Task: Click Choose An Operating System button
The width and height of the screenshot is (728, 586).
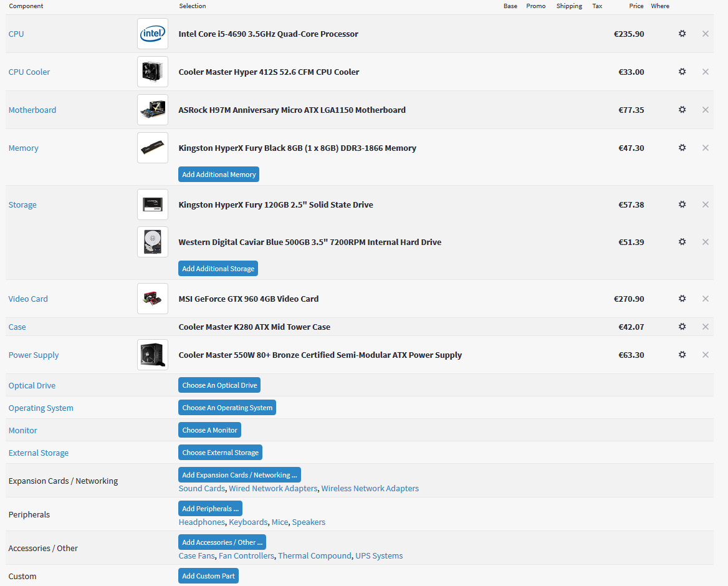Action: click(228, 408)
